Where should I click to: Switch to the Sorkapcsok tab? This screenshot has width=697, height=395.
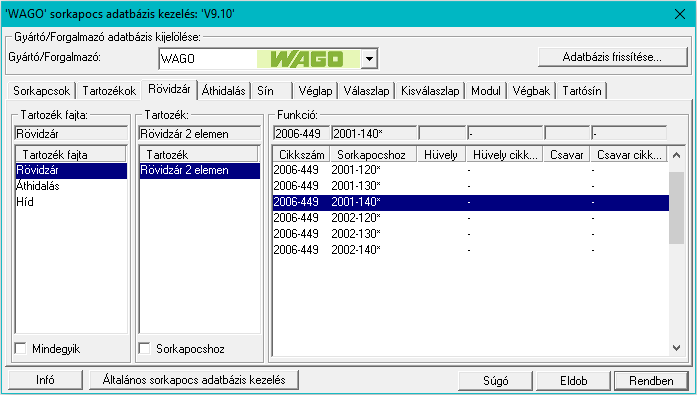41,91
